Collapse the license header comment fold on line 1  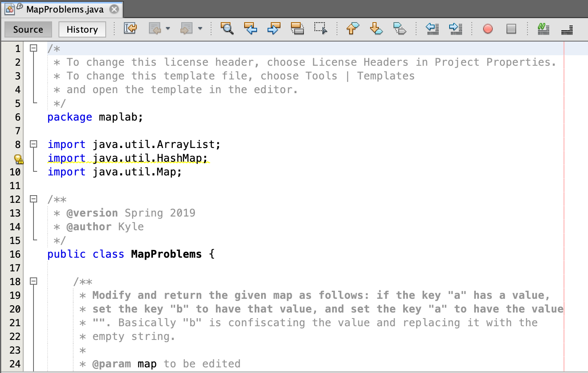point(34,48)
